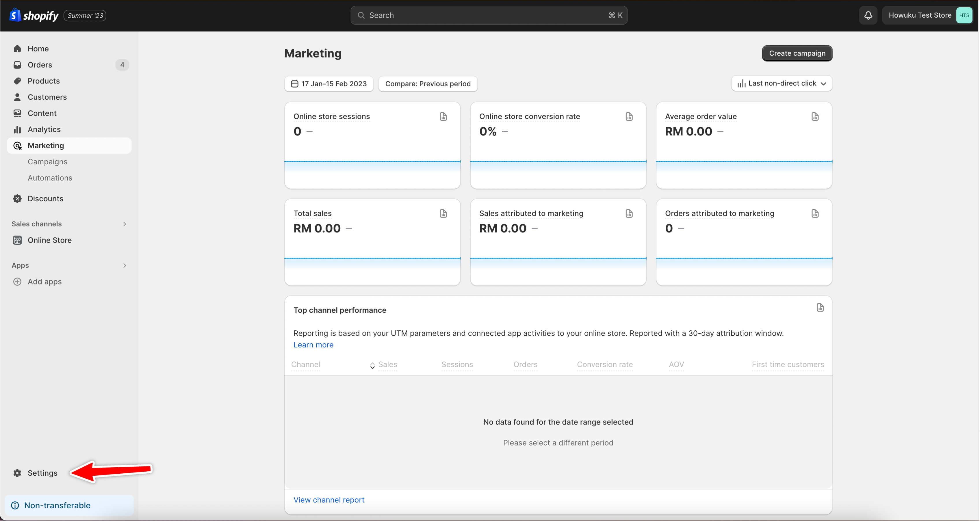The width and height of the screenshot is (980, 521).
Task: Click the Add apps plus icon
Action: tap(18, 281)
